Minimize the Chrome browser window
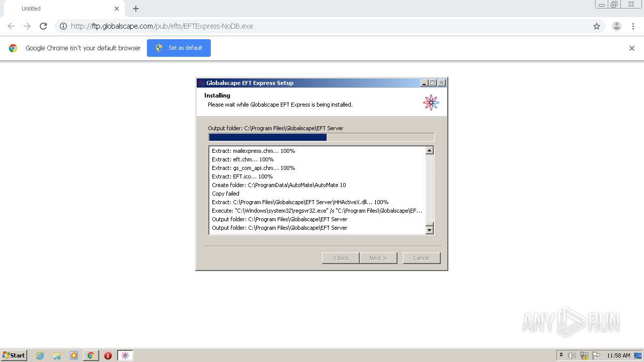 (x=602, y=5)
